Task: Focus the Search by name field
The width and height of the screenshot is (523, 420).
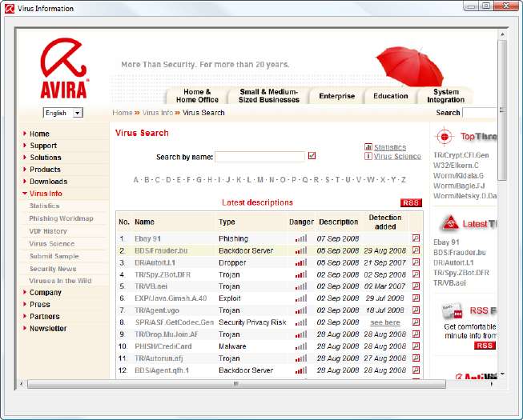Action: pos(259,157)
